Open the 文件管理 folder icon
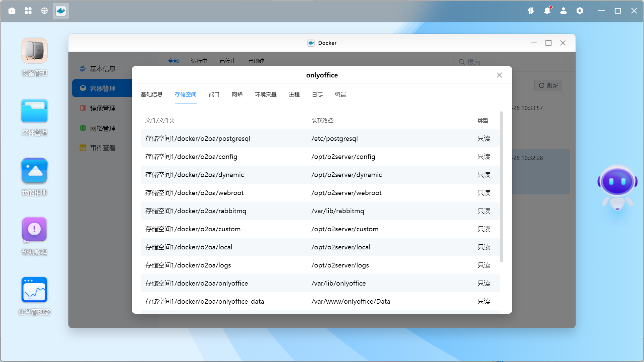The width and height of the screenshot is (644, 362). [34, 111]
